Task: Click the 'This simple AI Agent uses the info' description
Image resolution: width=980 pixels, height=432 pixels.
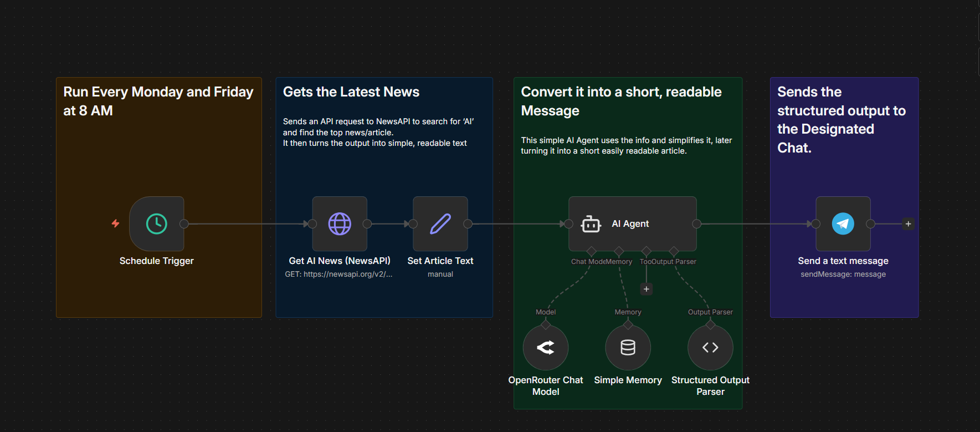Action: [x=626, y=145]
